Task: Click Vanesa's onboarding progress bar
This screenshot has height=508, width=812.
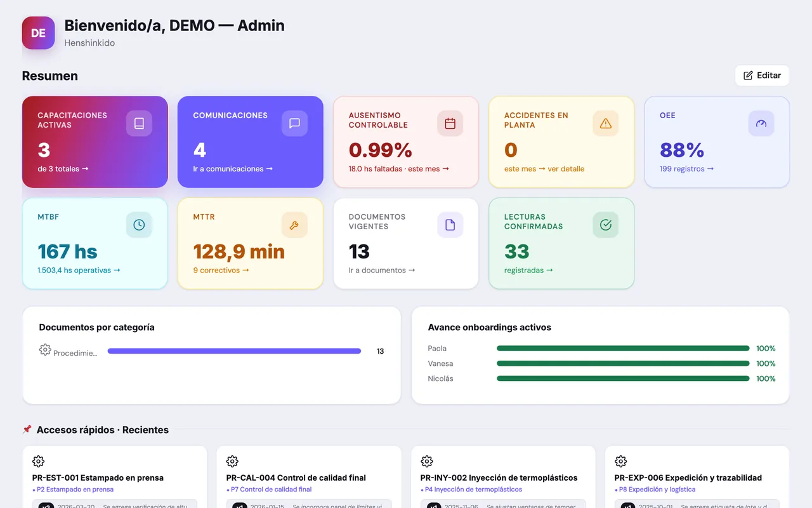Action: (x=623, y=364)
